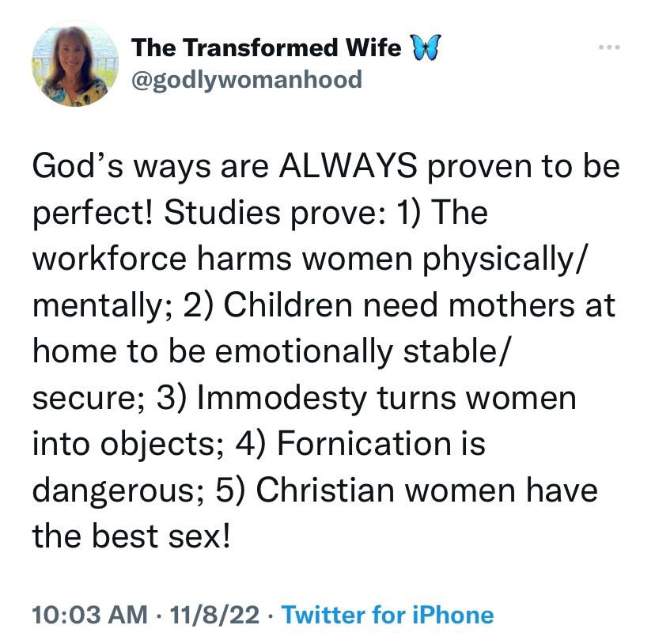
Task: Click the Twitter for iPhone source link
Action: point(388,615)
